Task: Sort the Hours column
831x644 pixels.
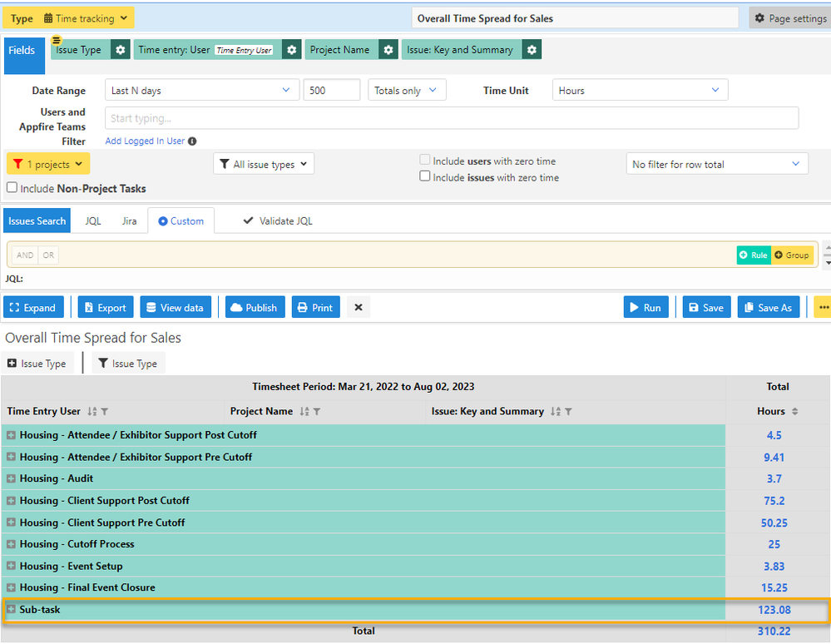Action: [795, 411]
